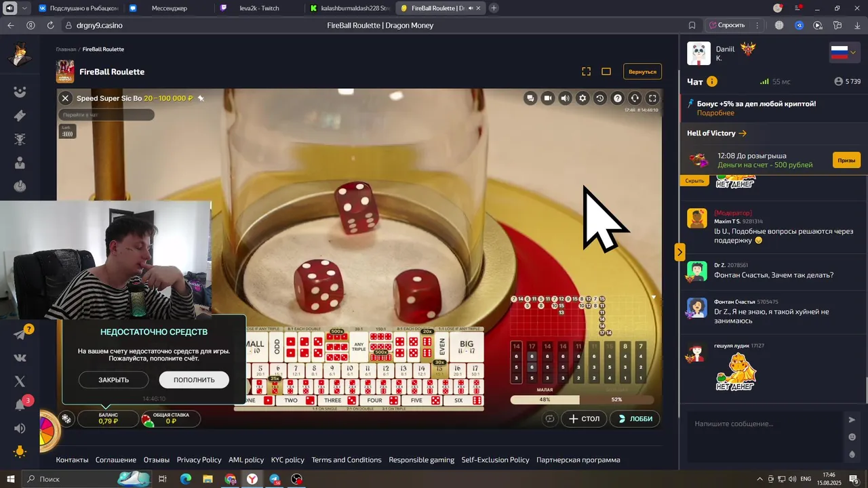Bookmark this page
The height and width of the screenshot is (488, 868).
click(692, 25)
